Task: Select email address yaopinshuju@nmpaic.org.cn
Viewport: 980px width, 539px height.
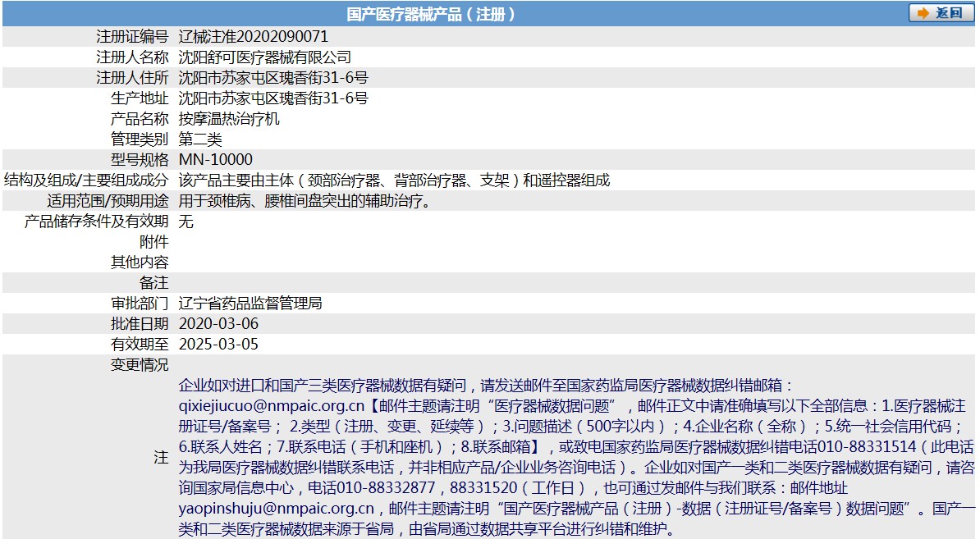Action: [x=277, y=509]
